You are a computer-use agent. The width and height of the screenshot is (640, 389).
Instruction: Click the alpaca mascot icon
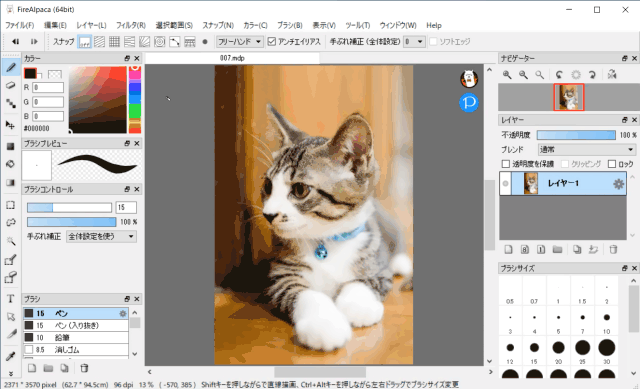pyautogui.click(x=469, y=79)
